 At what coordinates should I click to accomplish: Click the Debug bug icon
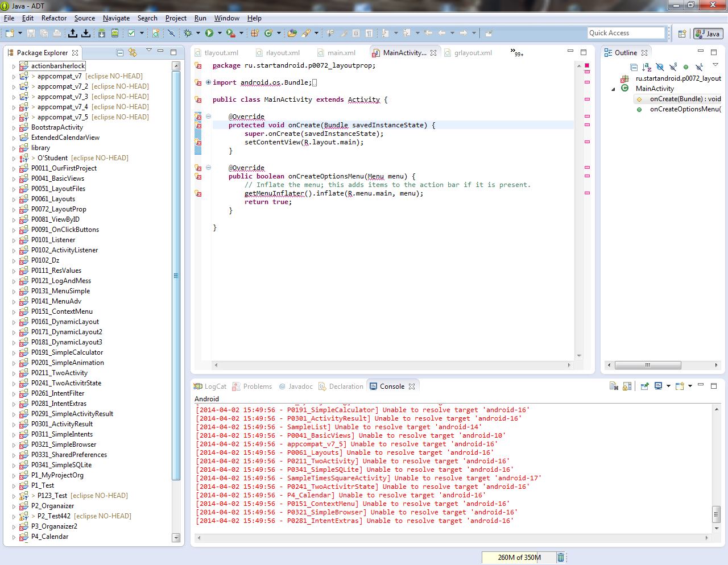[x=188, y=33]
